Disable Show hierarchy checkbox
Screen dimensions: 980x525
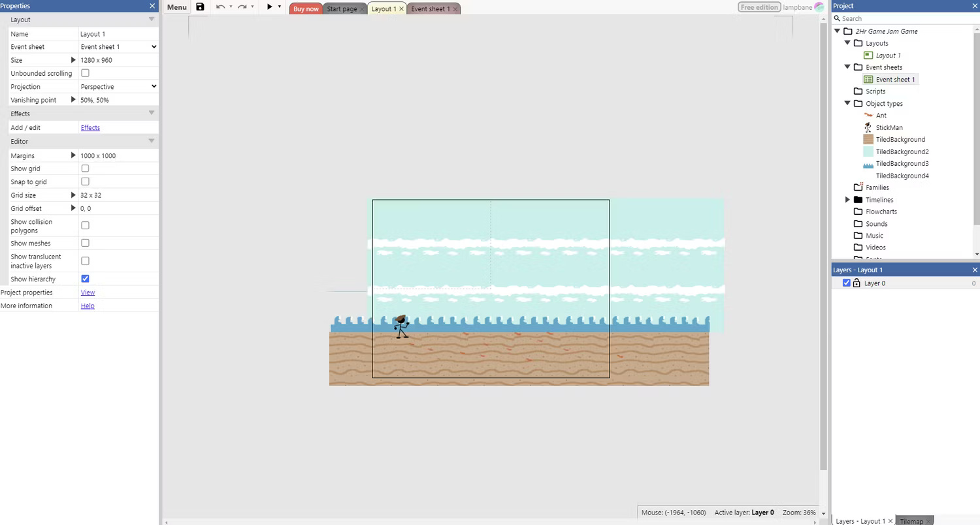[x=85, y=279]
